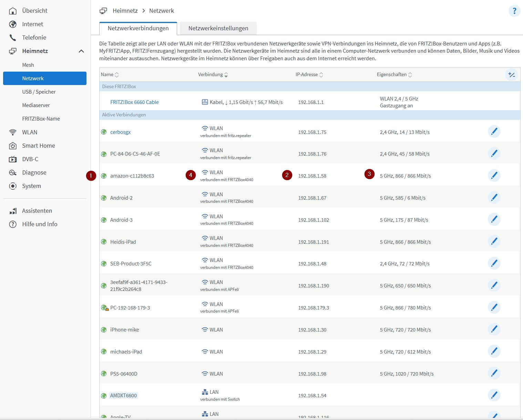Screen dimensions: 523x420
Task: Open the FRITZ!Box 6660 Cable link
Action: [x=134, y=102]
